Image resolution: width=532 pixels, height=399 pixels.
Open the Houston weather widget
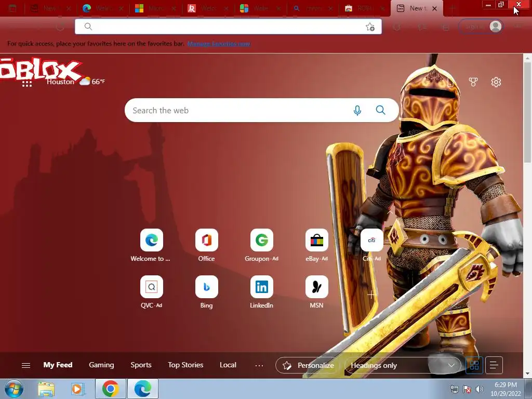click(76, 82)
